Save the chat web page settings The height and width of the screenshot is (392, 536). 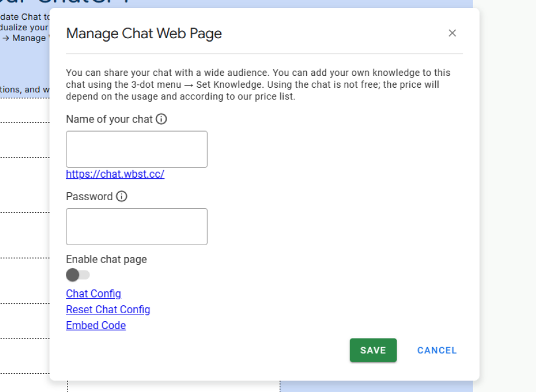click(x=373, y=350)
